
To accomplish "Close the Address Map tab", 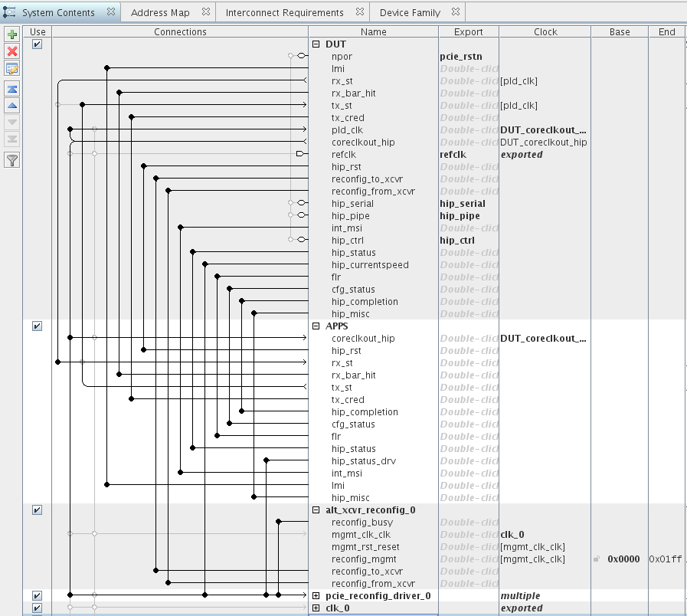I will (x=206, y=12).
